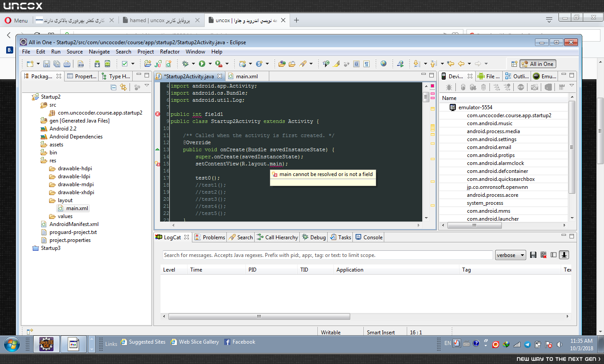Click Collapse All in Package Explorer
The image size is (604, 364).
tap(114, 87)
